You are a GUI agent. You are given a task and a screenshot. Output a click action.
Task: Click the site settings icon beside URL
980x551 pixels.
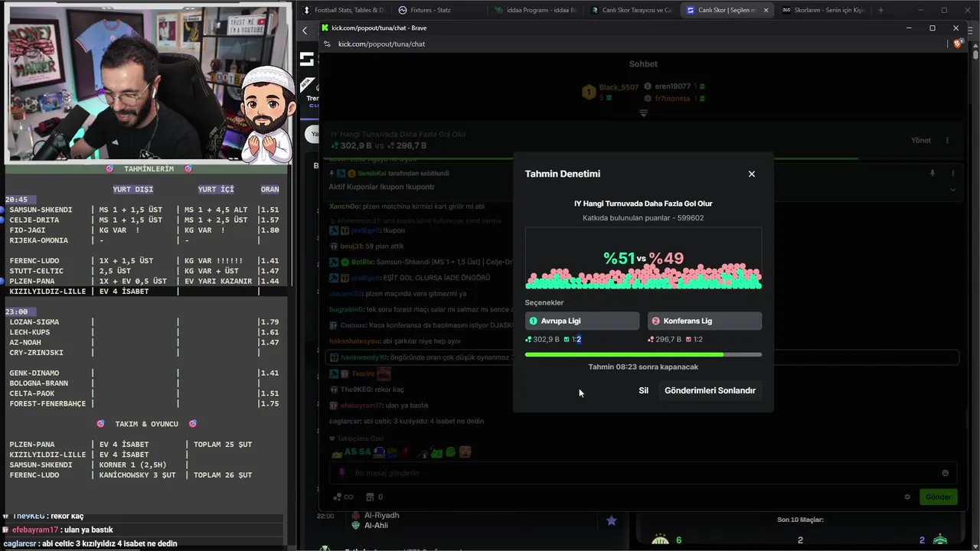(327, 44)
